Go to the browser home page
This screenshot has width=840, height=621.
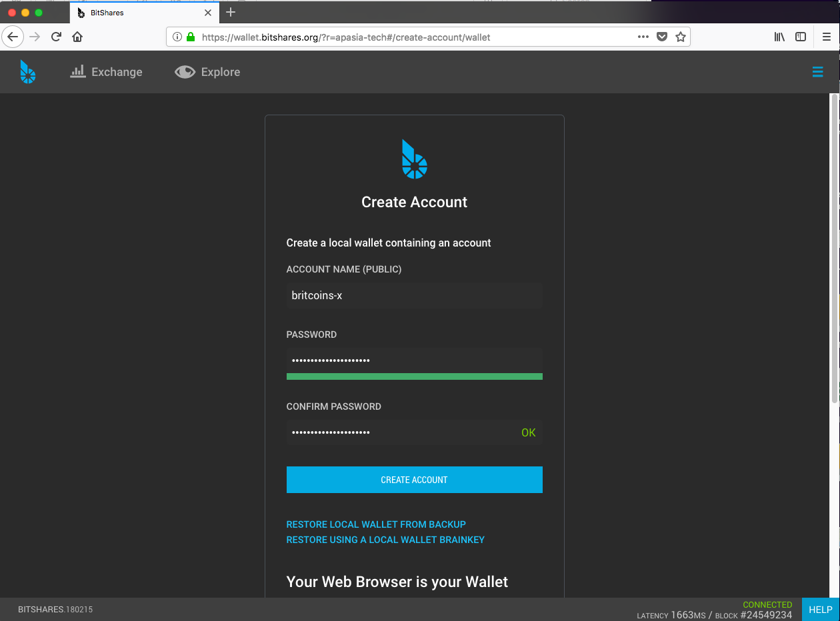click(x=77, y=37)
